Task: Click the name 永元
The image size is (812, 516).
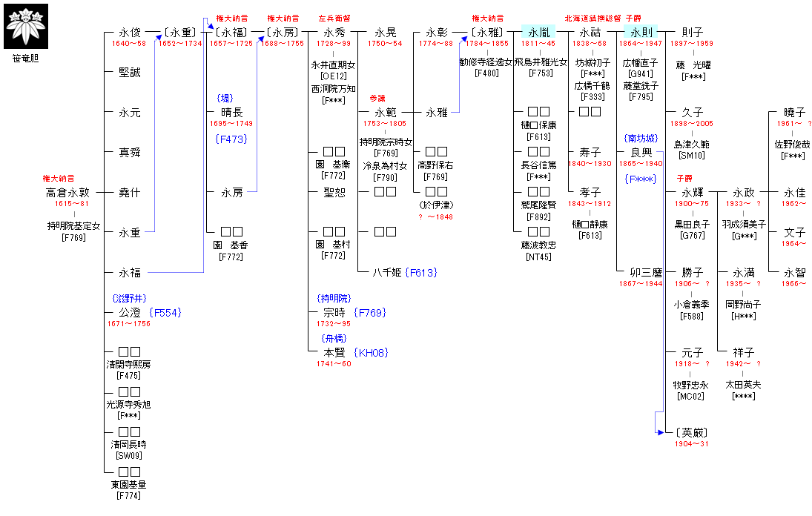Action: 130,112
